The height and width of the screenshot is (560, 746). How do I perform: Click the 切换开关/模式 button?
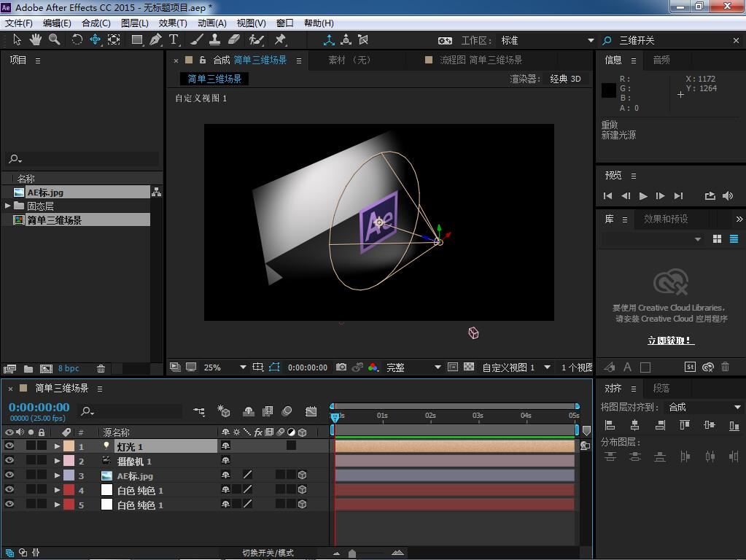[268, 553]
